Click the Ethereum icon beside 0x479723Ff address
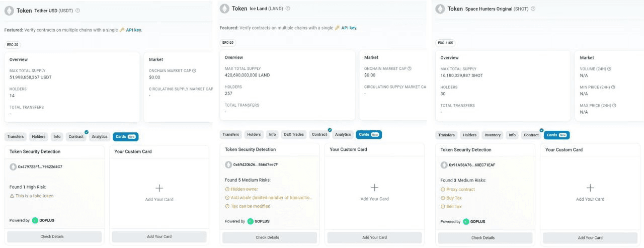The image size is (644, 248). point(13,167)
